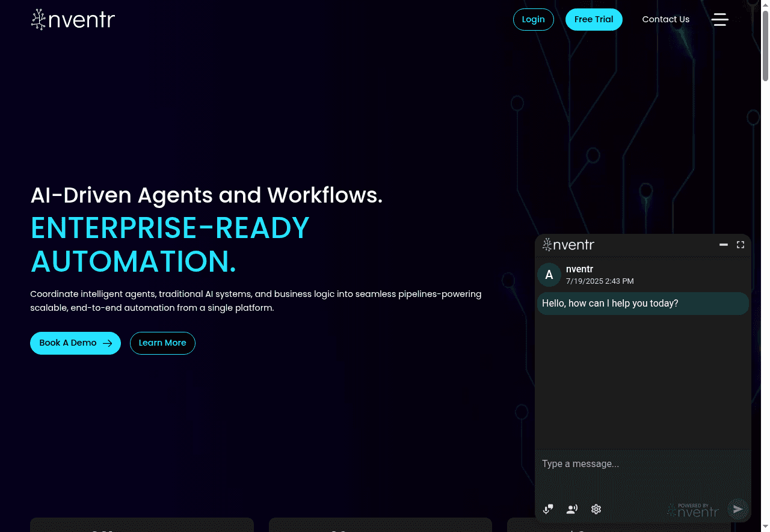Click the Login button
This screenshot has width=770, height=532.
coord(534,19)
